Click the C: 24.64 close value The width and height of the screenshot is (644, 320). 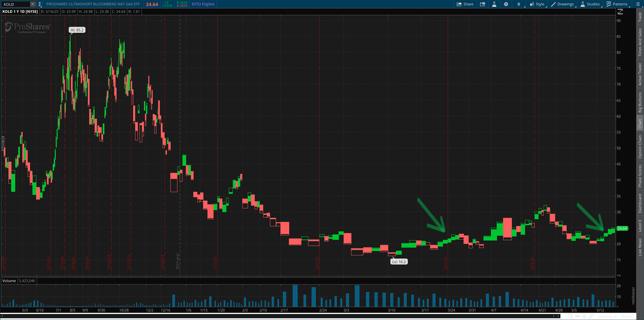(119, 12)
